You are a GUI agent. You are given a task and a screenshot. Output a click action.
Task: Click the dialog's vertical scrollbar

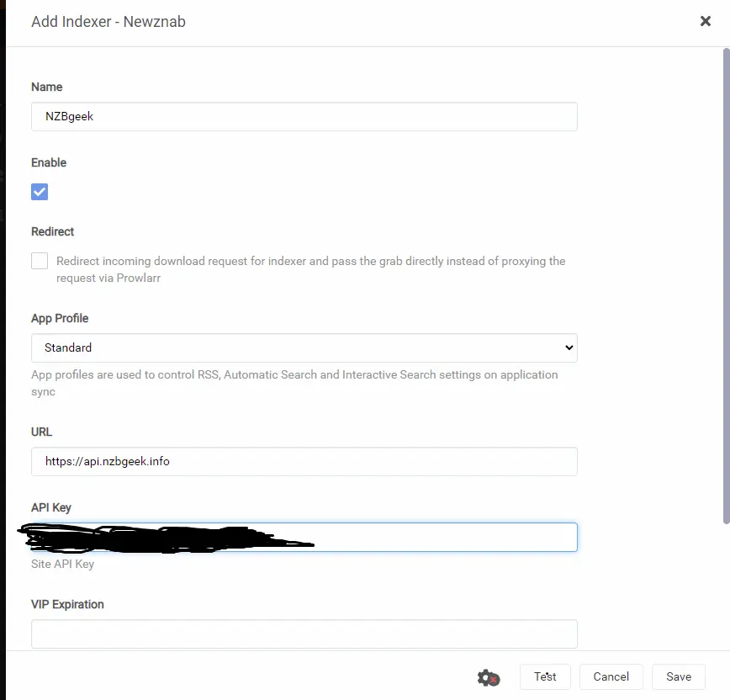(x=726, y=286)
